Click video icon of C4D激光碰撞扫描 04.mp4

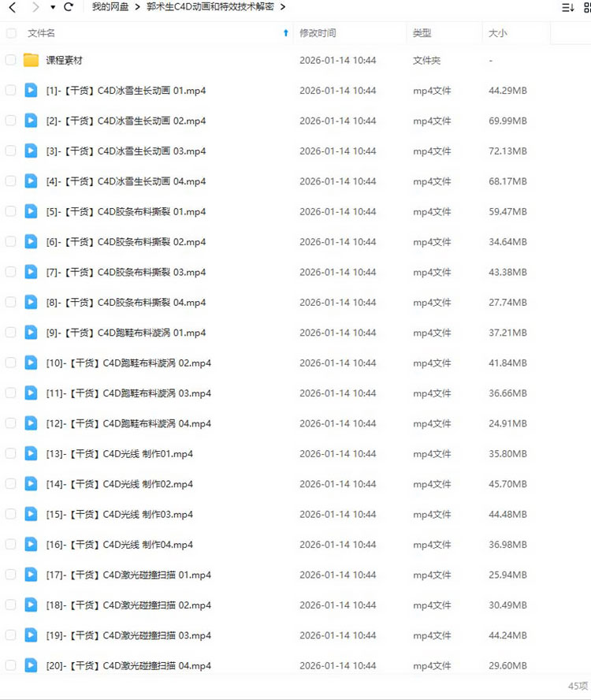(31, 665)
